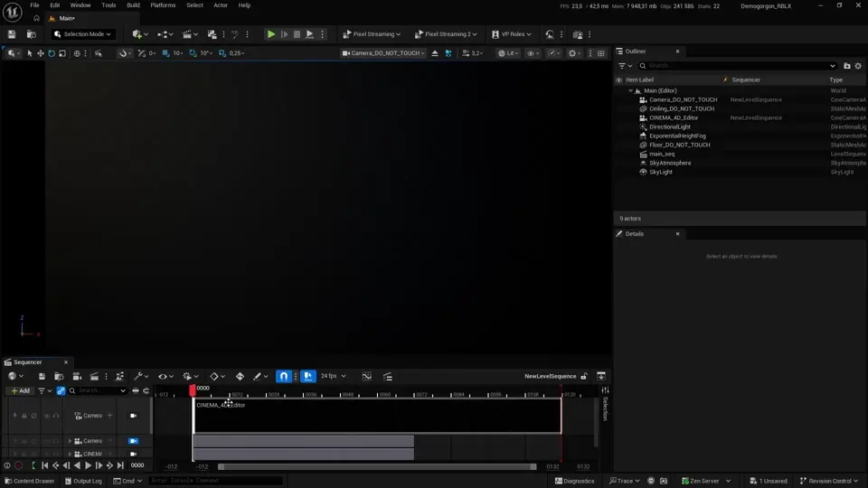
Task: Select the Translate move gizmo tool
Action: [x=41, y=53]
